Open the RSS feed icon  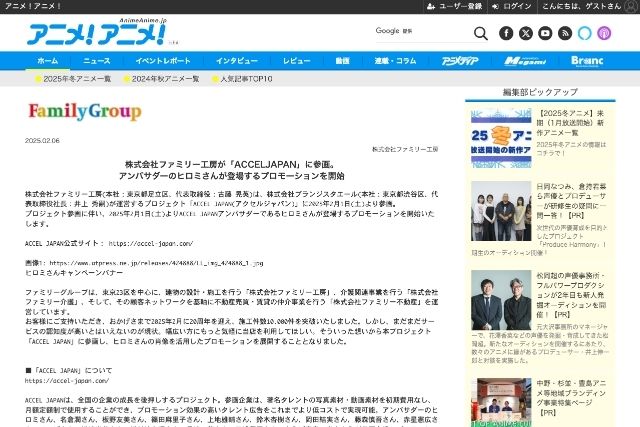point(565,33)
